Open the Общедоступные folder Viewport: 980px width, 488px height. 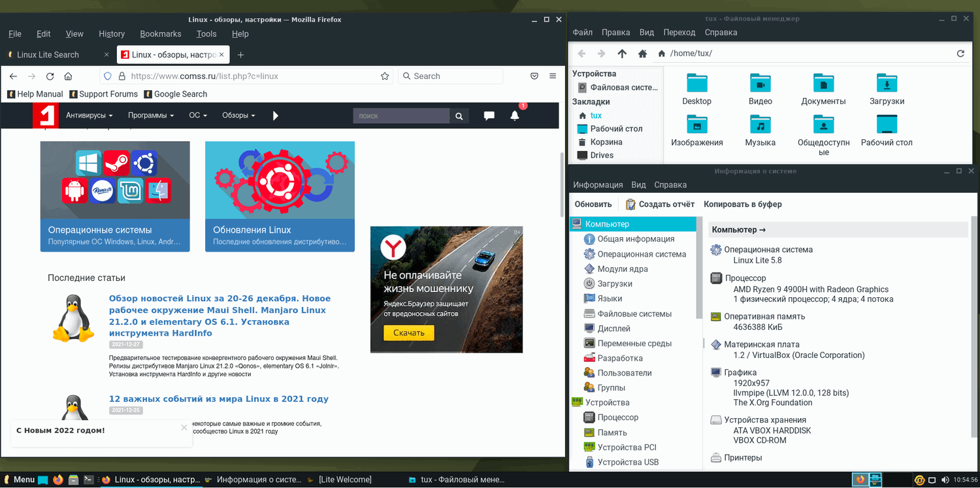(823, 135)
